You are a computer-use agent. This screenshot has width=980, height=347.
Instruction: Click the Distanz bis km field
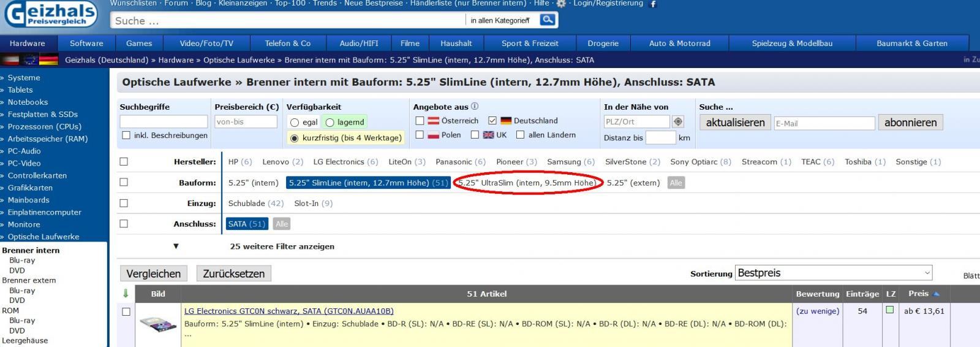click(x=660, y=137)
